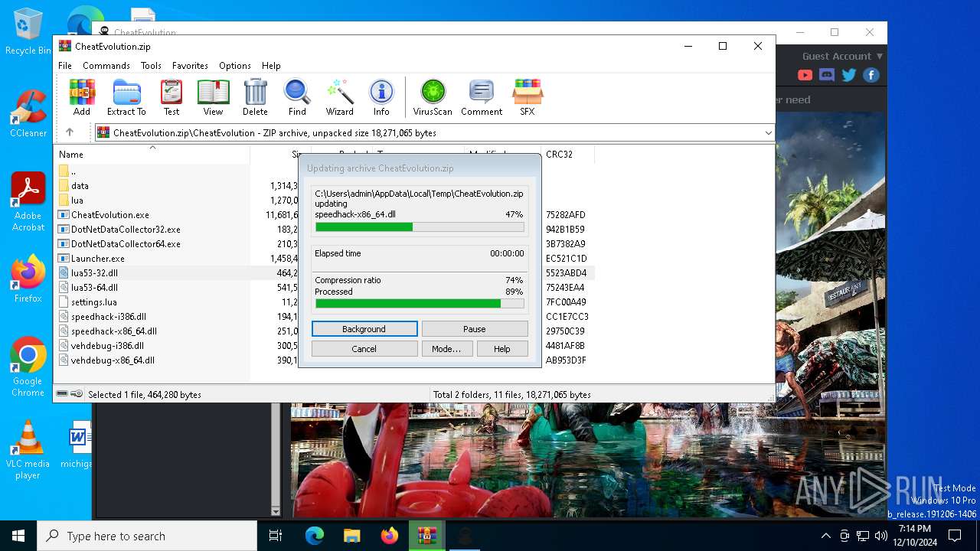This screenshot has height=551, width=980.
Task: Open the Windows Start menu
Action: 18,536
